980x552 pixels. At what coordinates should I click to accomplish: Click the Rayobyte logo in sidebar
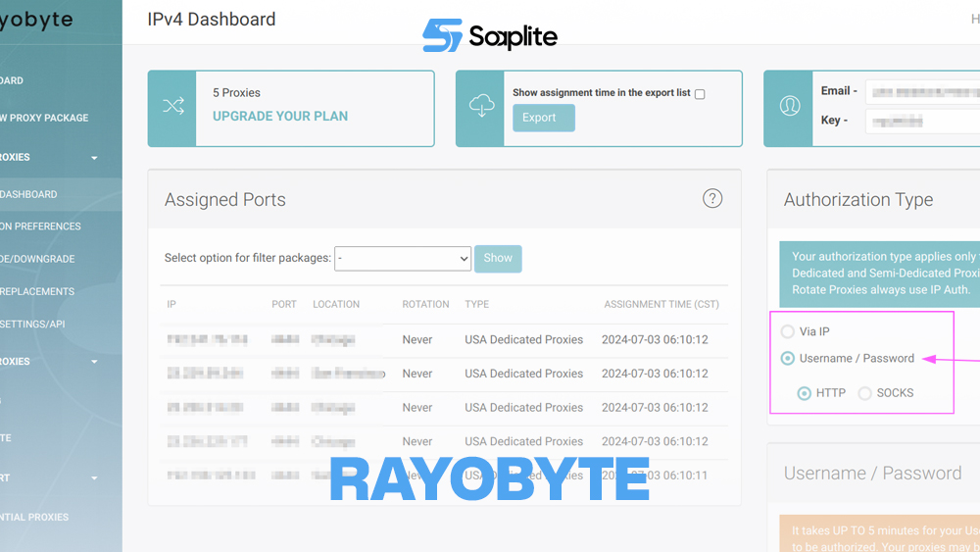pyautogui.click(x=36, y=20)
